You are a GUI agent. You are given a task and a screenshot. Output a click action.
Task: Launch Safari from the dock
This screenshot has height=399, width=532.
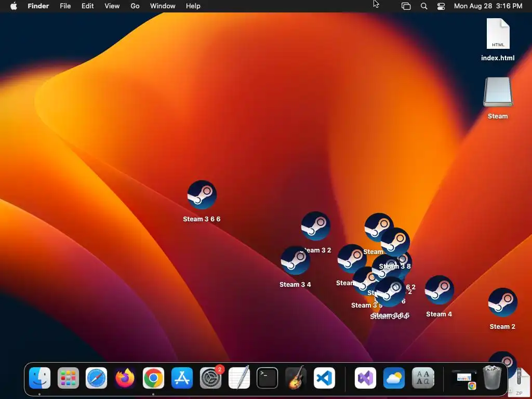96,378
